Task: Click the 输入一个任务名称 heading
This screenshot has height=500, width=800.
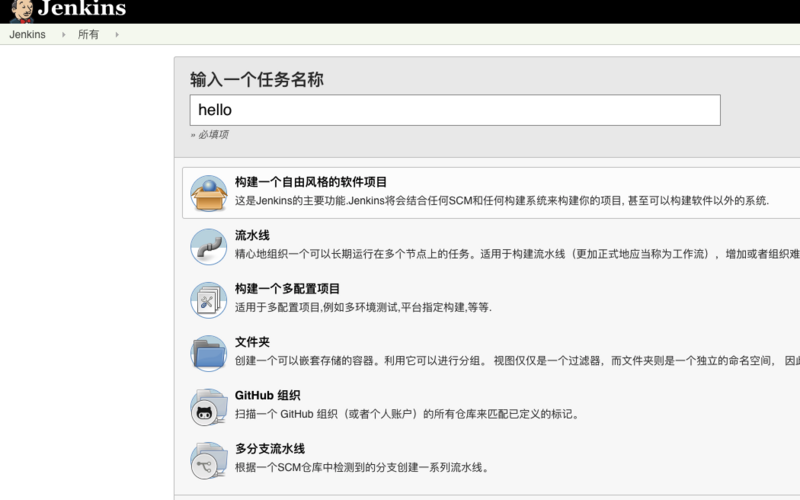Action: 257,80
